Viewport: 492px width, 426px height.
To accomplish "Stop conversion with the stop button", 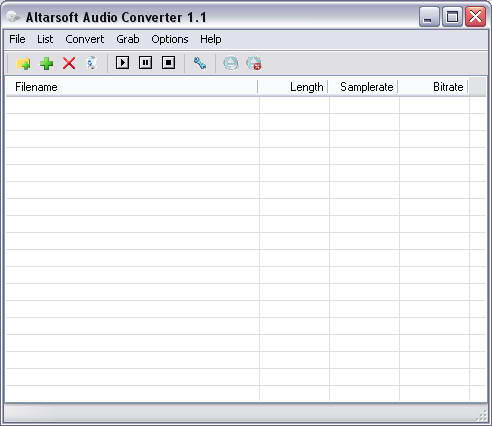I will point(168,63).
